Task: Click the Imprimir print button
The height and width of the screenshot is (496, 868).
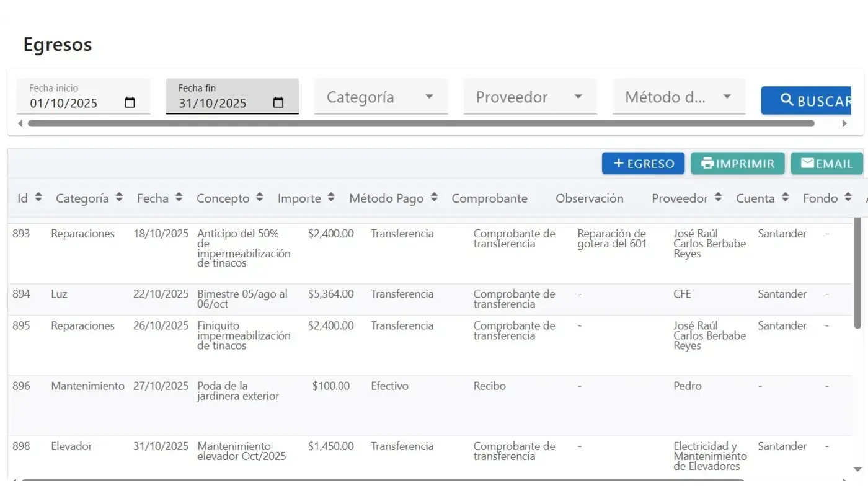Action: 738,164
